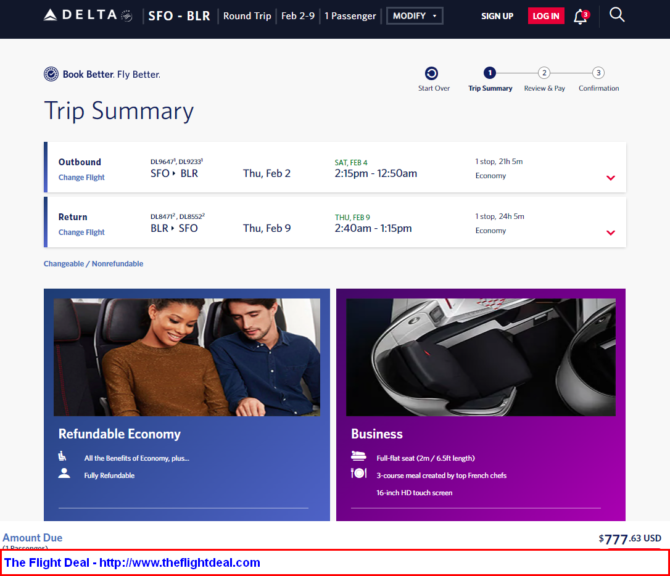Screen dimensions: 670x576
Task: Click the SFO - BLR route text in header
Action: [x=179, y=16]
